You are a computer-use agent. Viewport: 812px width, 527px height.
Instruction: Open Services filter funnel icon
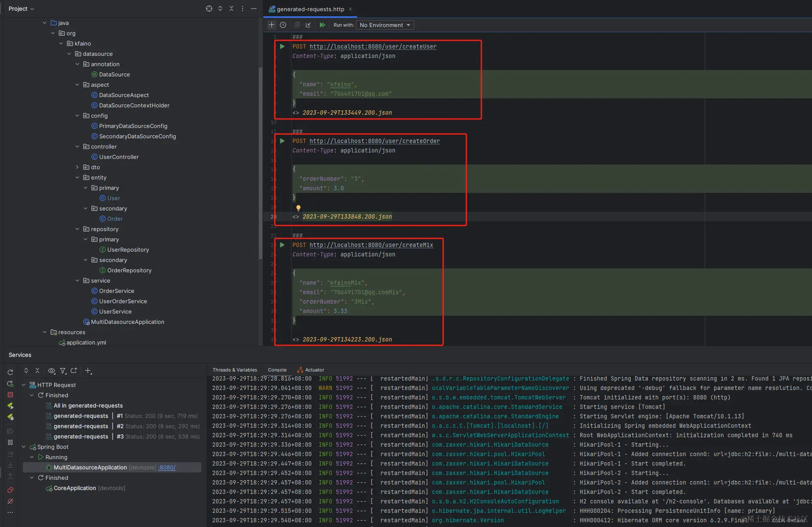(63, 371)
